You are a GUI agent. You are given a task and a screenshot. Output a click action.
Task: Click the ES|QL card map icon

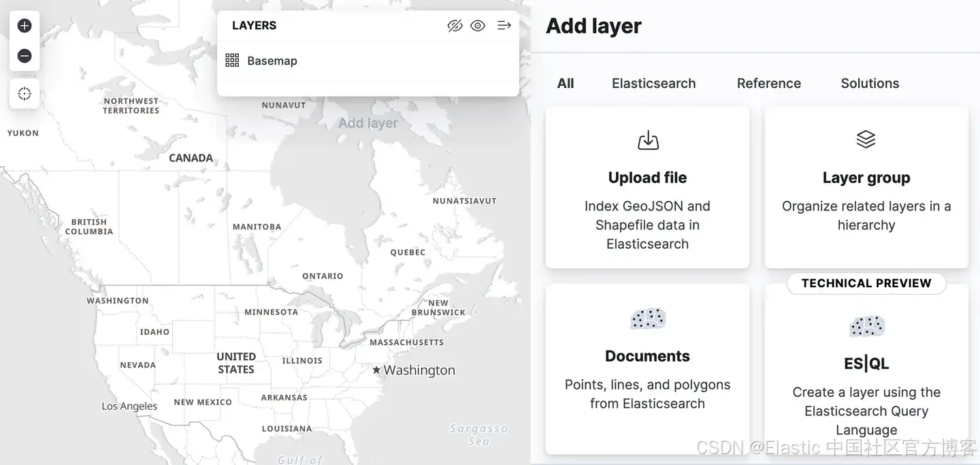(x=867, y=325)
